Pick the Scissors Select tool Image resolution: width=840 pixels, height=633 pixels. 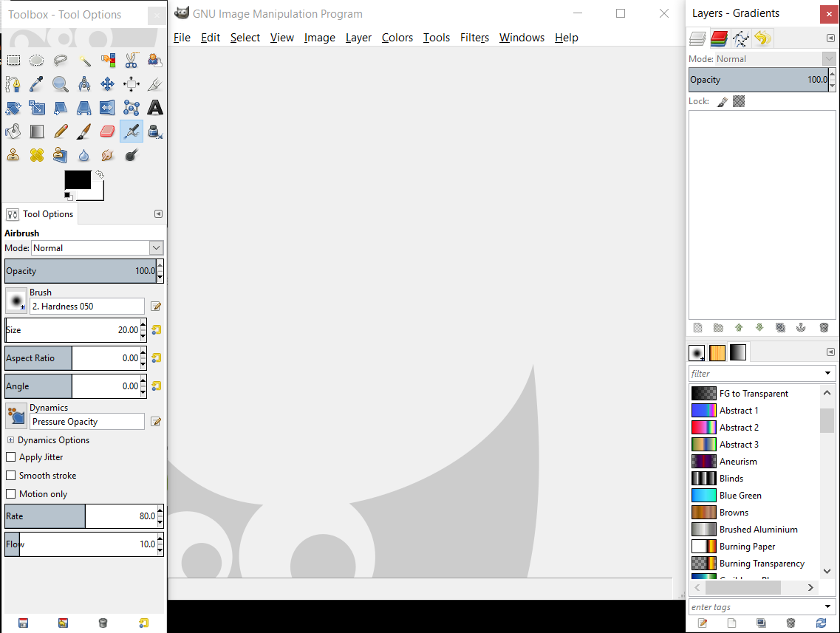(x=132, y=61)
